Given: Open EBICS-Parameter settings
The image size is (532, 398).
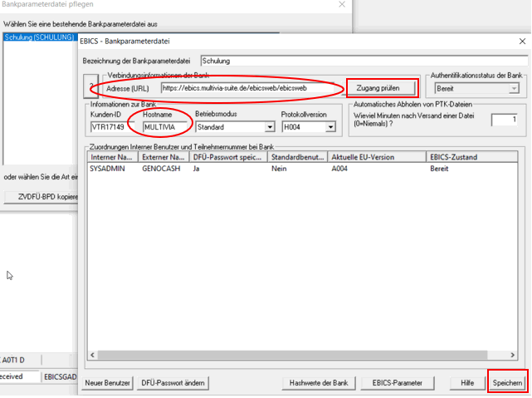Looking at the screenshot, I should click(397, 383).
